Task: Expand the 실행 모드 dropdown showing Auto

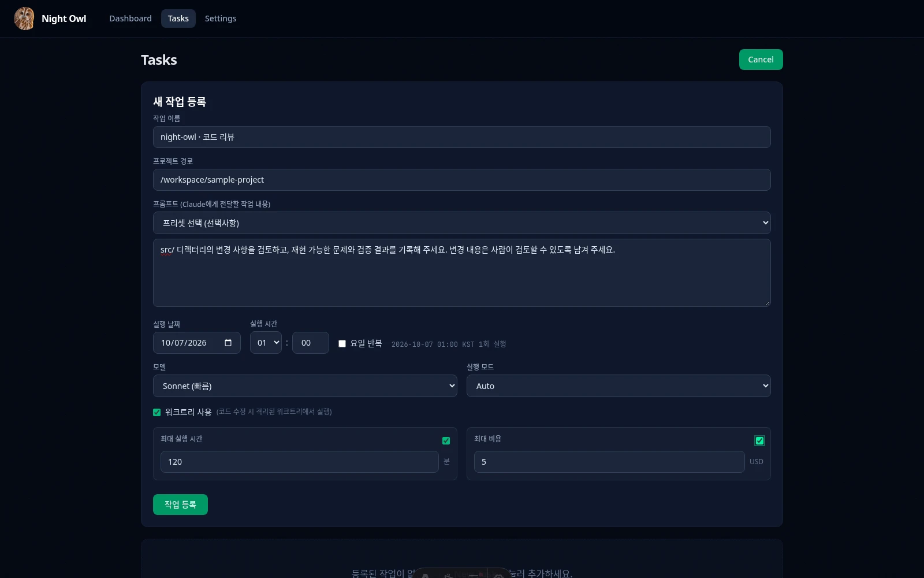Action: click(x=619, y=386)
